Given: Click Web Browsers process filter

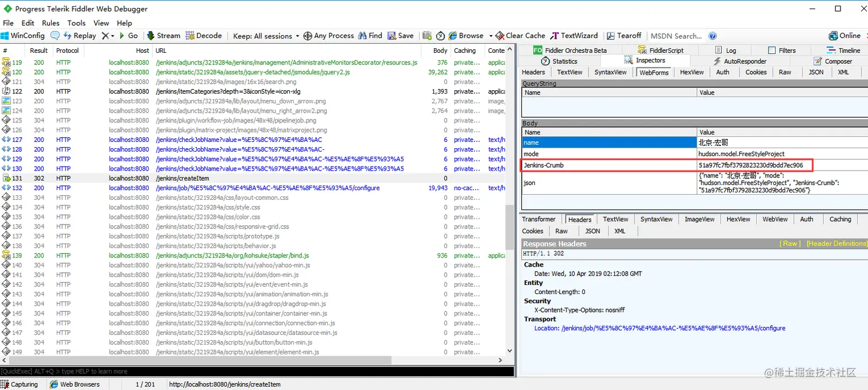Looking at the screenshot, I should [75, 384].
